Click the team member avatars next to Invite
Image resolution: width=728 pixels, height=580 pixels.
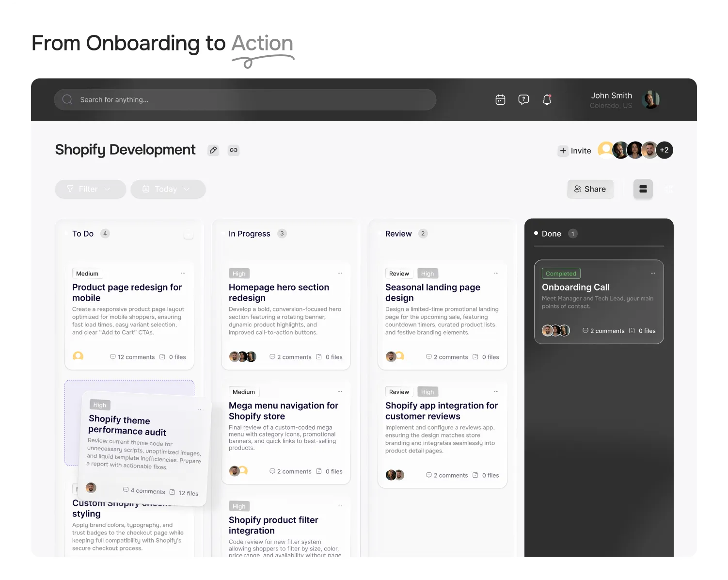[635, 150]
